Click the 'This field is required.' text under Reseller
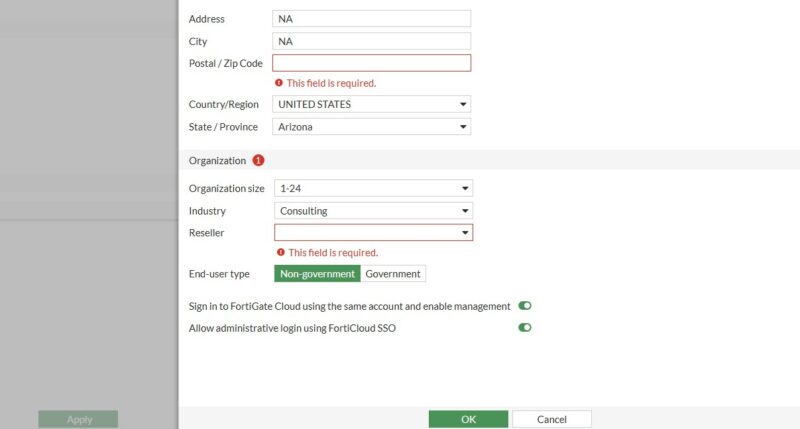800x429 pixels. pyautogui.click(x=333, y=253)
